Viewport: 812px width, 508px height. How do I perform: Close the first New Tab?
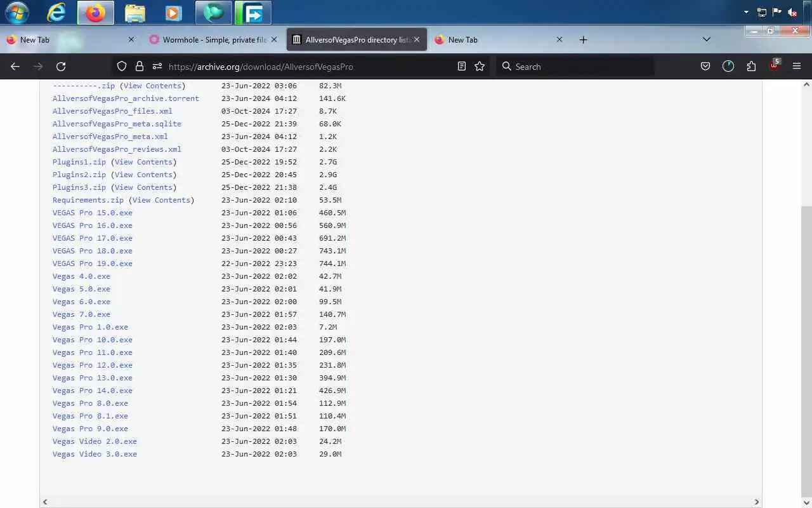pyautogui.click(x=131, y=39)
